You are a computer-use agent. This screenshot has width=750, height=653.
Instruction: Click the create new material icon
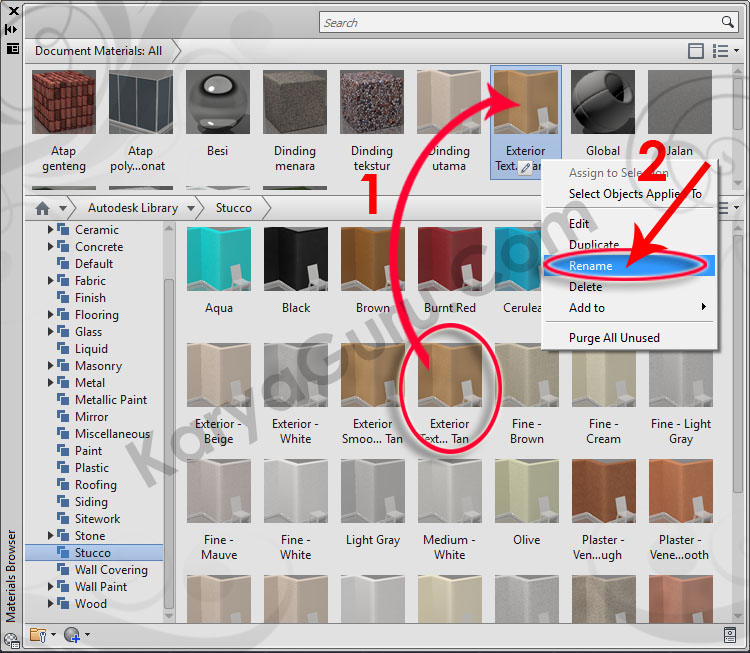[71, 634]
